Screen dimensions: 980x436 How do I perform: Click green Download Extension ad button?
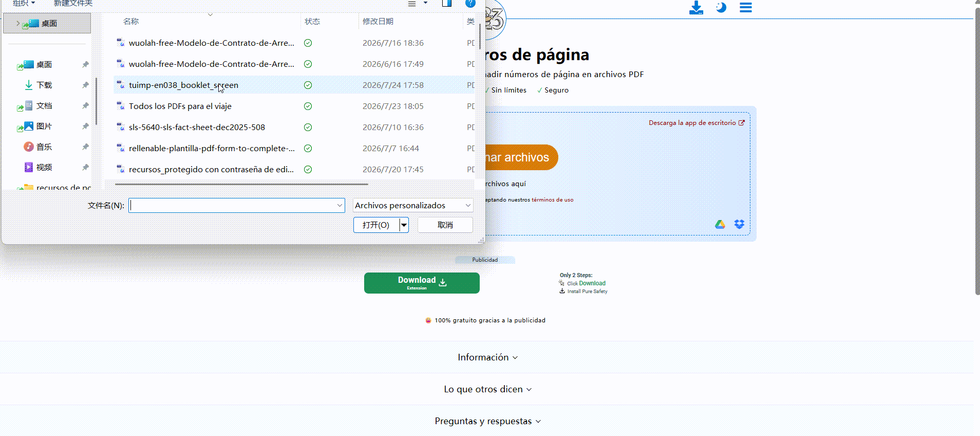422,283
